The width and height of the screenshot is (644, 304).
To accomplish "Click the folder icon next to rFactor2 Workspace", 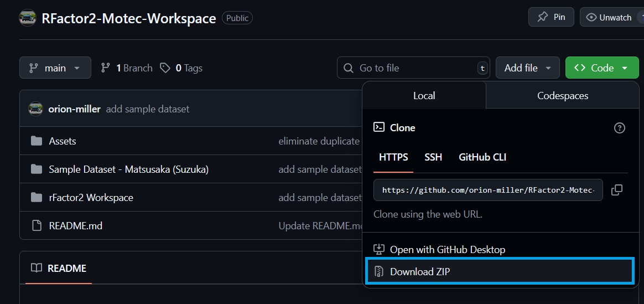I will (x=37, y=198).
